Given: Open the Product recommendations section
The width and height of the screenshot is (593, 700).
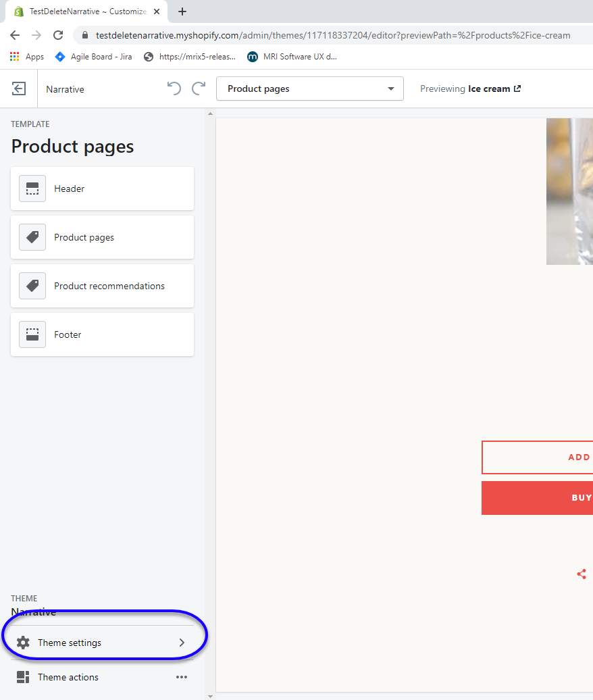Looking at the screenshot, I should click(102, 286).
